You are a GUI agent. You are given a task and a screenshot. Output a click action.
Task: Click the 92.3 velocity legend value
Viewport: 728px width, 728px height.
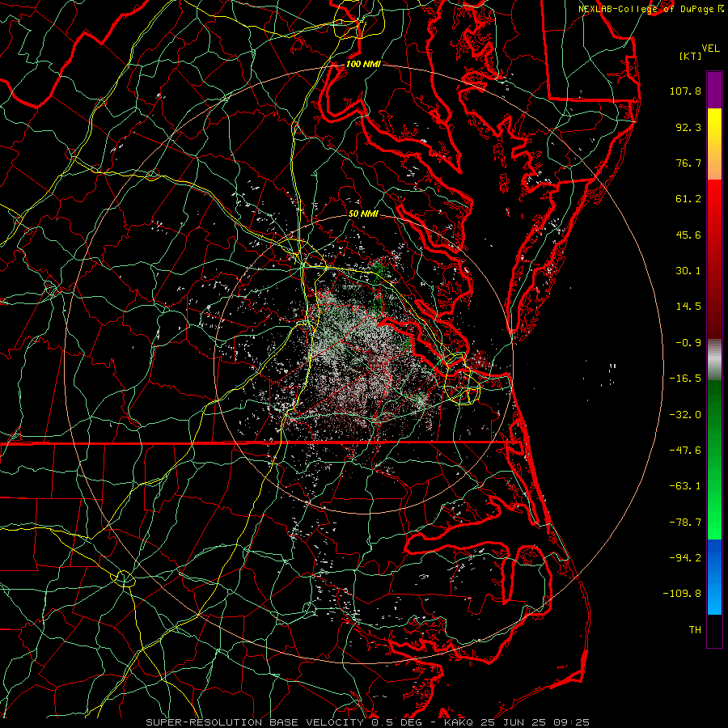tap(688, 127)
